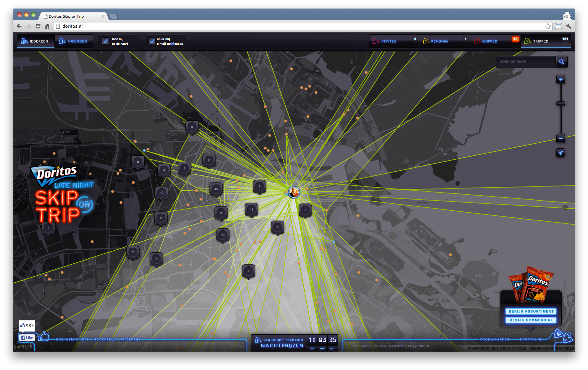Open the Pending tab
The height and width of the screenshot is (370, 588).
point(445,41)
